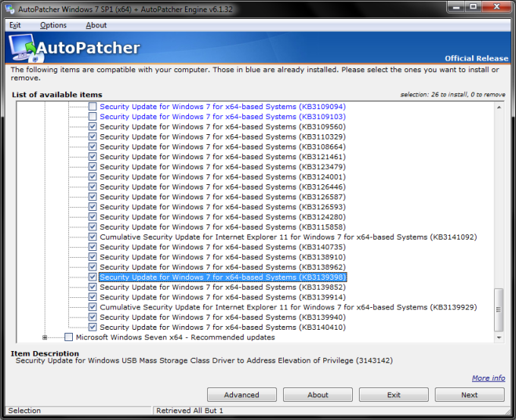The height and width of the screenshot is (420, 516).
Task: Enable the KB3109094 security update checkbox
Action: 93,107
